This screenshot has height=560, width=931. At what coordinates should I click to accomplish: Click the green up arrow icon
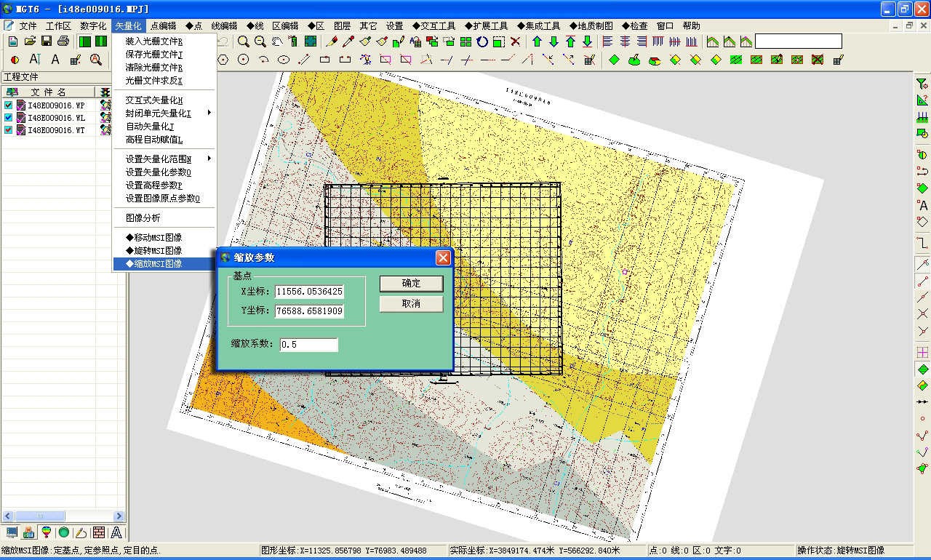coord(537,41)
